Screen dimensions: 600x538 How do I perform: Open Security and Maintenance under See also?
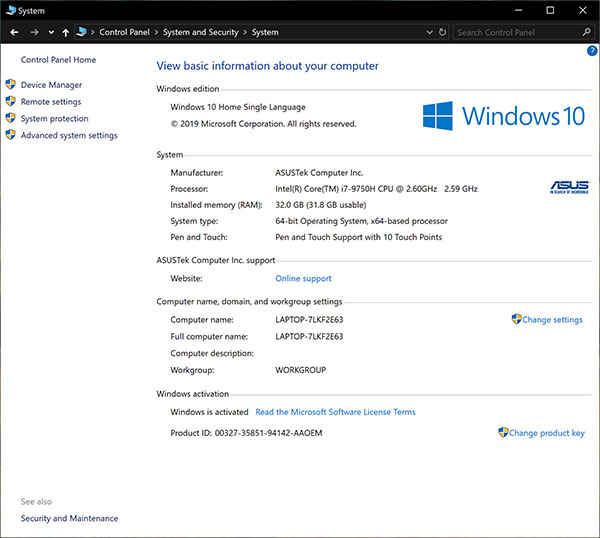69,518
